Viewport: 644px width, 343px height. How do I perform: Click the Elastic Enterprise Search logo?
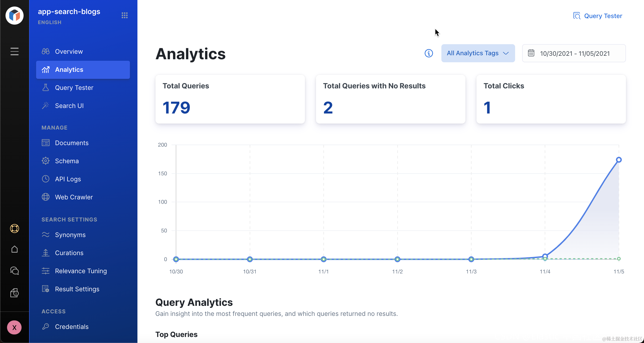pos(15,16)
